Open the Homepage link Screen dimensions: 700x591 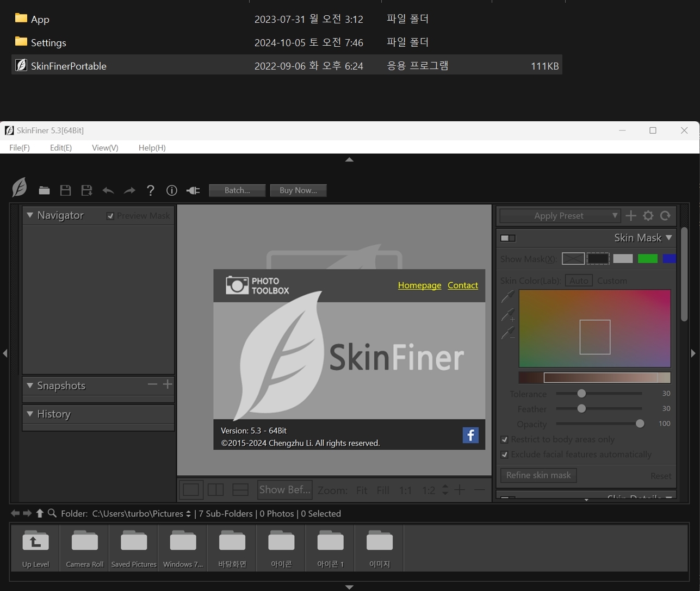pos(419,285)
